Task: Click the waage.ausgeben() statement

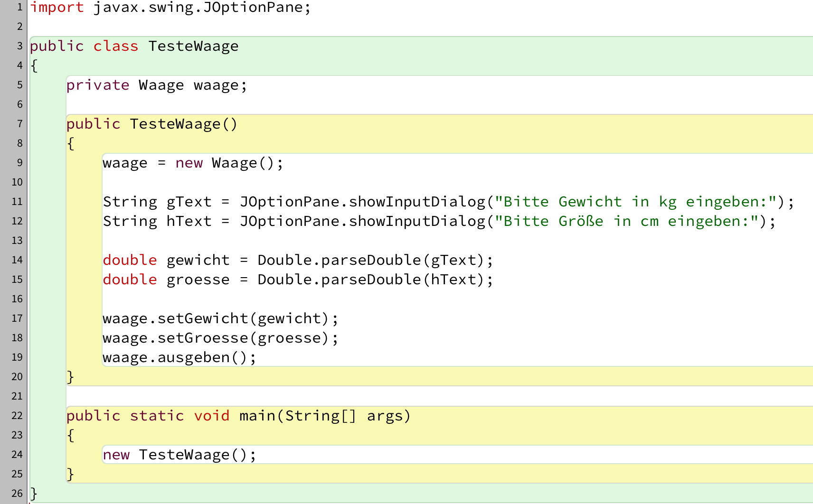Action: pos(179,358)
